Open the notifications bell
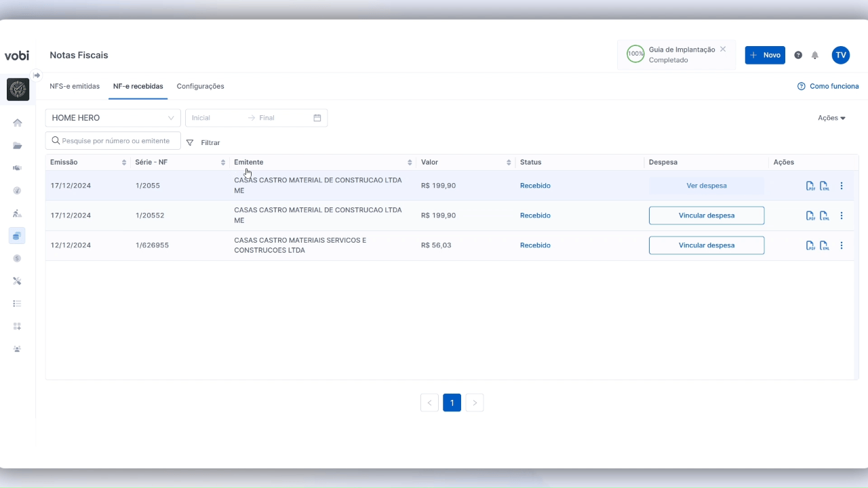This screenshot has height=488, width=868. click(815, 56)
